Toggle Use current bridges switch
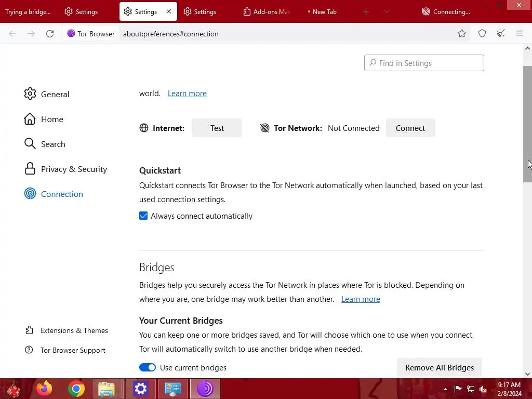532x399 pixels. click(x=147, y=367)
